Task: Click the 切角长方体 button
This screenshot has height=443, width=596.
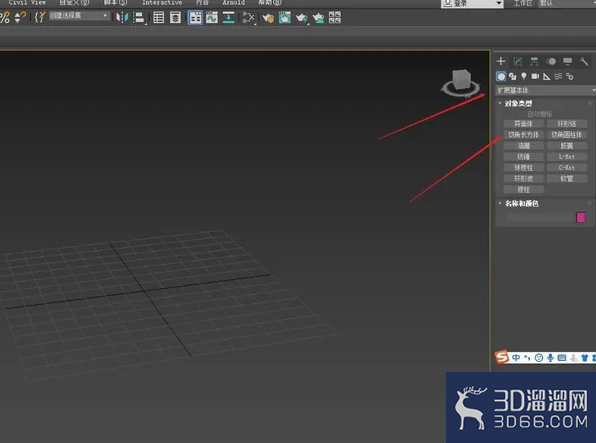Action: click(x=524, y=135)
